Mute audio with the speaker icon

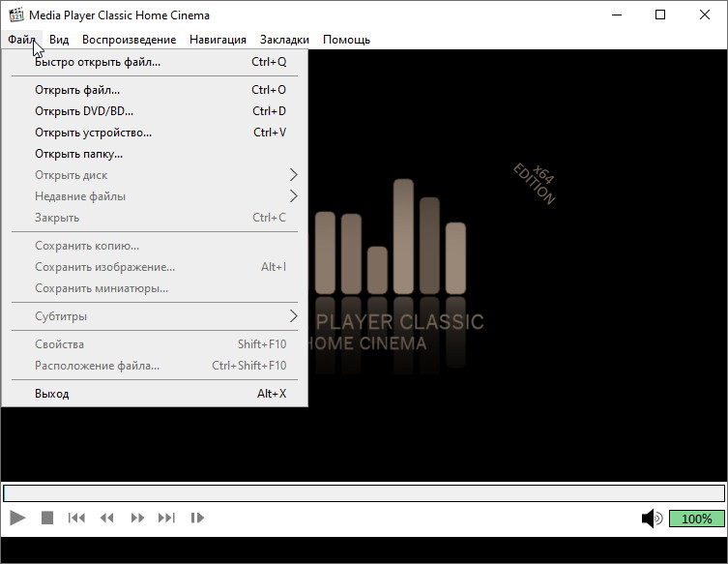652,519
